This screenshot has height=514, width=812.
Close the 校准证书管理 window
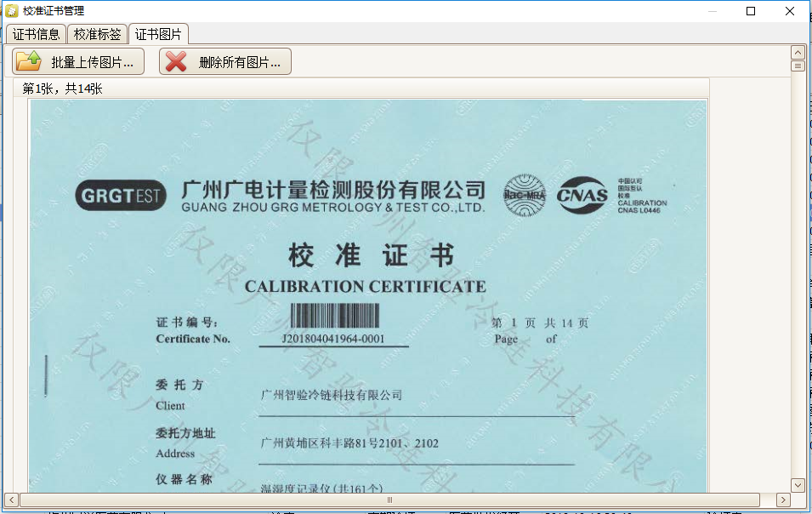click(x=790, y=11)
